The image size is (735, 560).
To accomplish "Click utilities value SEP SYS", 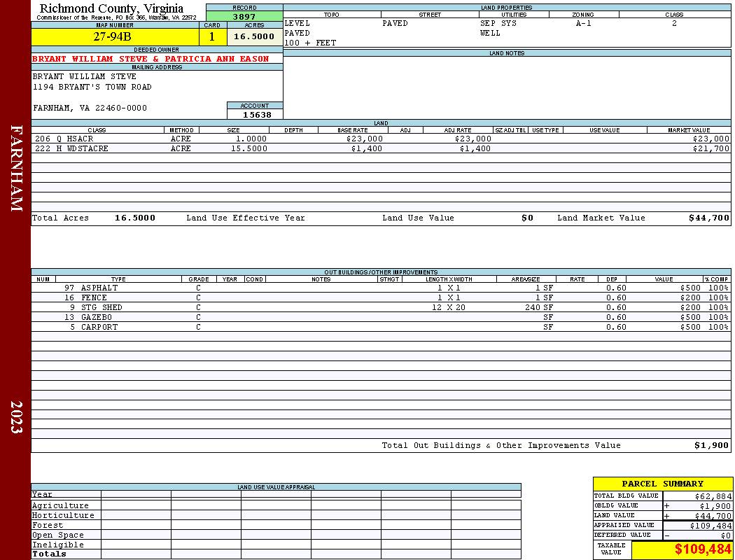I will pos(498,23).
